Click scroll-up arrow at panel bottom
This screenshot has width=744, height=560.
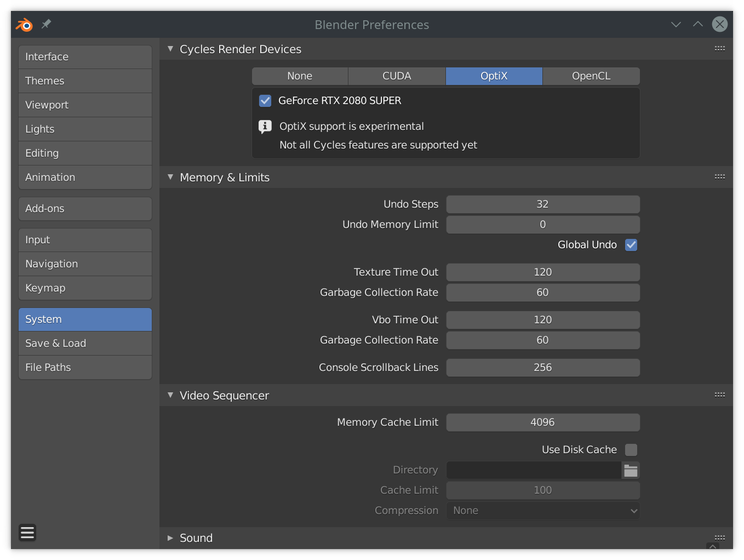(713, 546)
